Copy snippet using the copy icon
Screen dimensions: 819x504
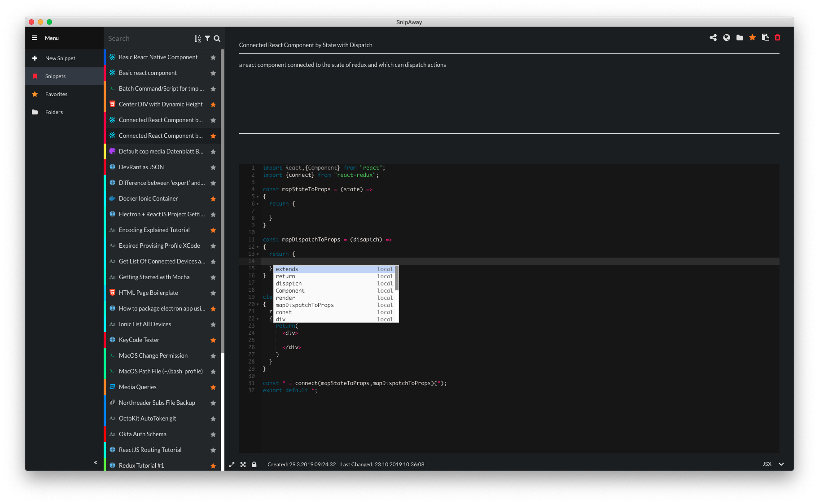pos(766,38)
